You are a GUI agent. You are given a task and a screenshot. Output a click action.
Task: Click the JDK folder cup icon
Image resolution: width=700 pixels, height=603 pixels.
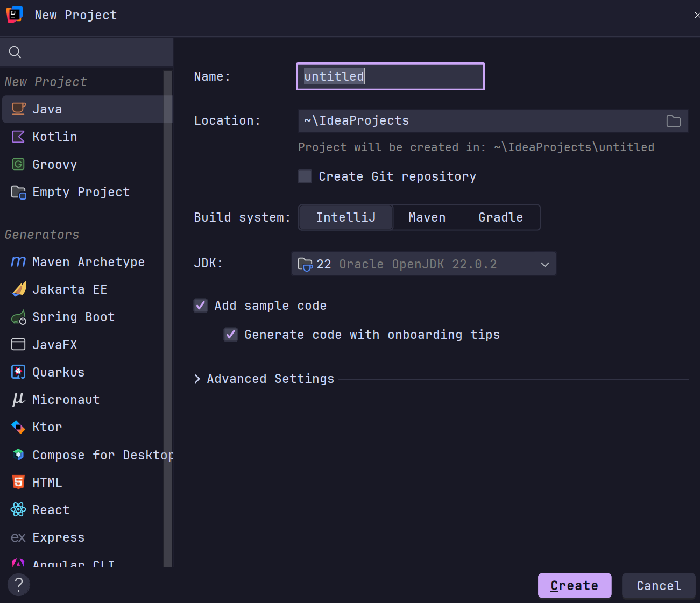tap(305, 264)
